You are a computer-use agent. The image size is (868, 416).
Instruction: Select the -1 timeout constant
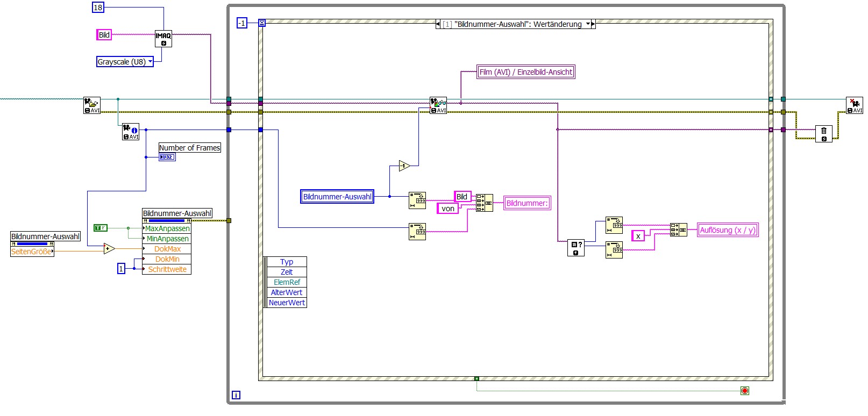[242, 23]
